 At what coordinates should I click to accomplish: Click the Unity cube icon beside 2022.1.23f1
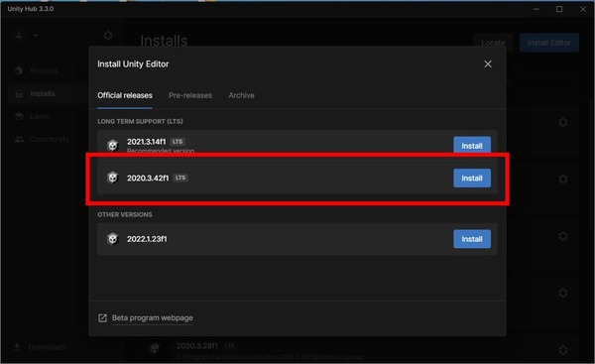click(112, 239)
